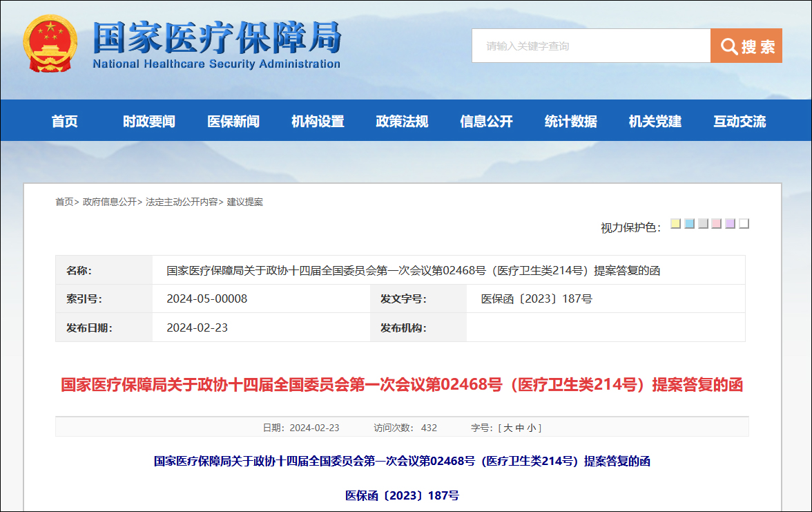
Task: Click the 国家医疗保障局 site title
Action: click(217, 37)
